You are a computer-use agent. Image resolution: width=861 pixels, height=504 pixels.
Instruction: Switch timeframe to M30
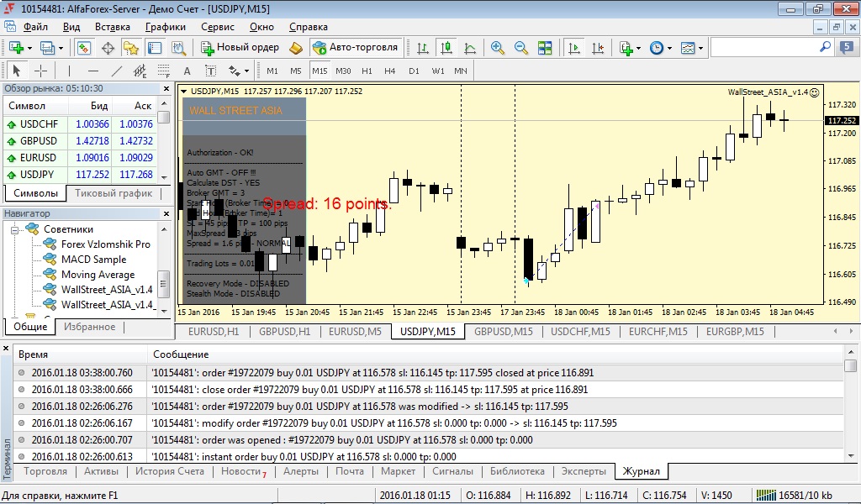[x=343, y=71]
